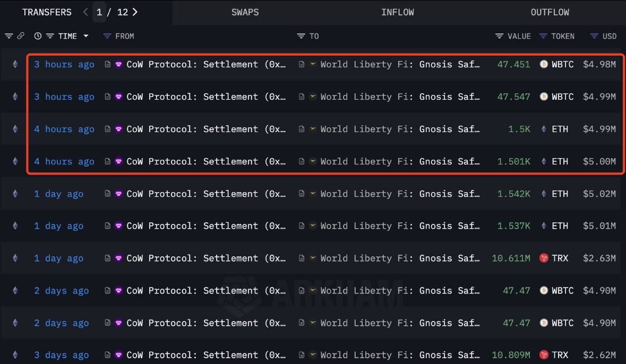Click the Ethereum chain icon in 10.611M TRX row

coord(15,258)
